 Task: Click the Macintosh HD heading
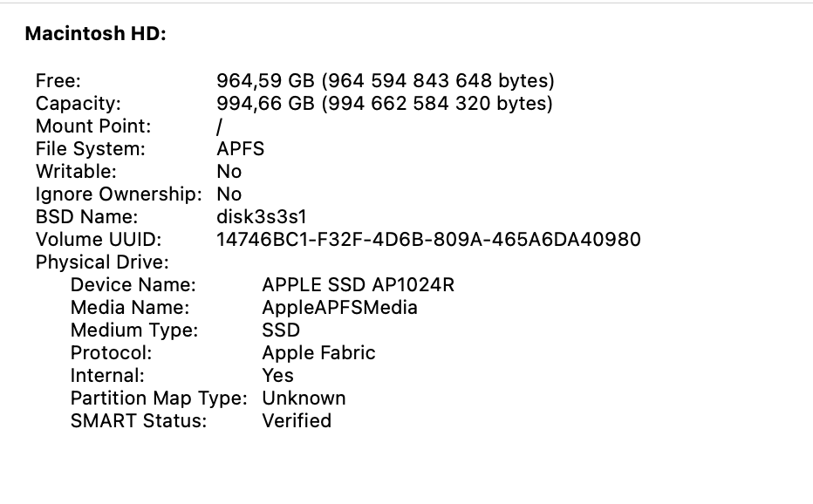pos(95,34)
